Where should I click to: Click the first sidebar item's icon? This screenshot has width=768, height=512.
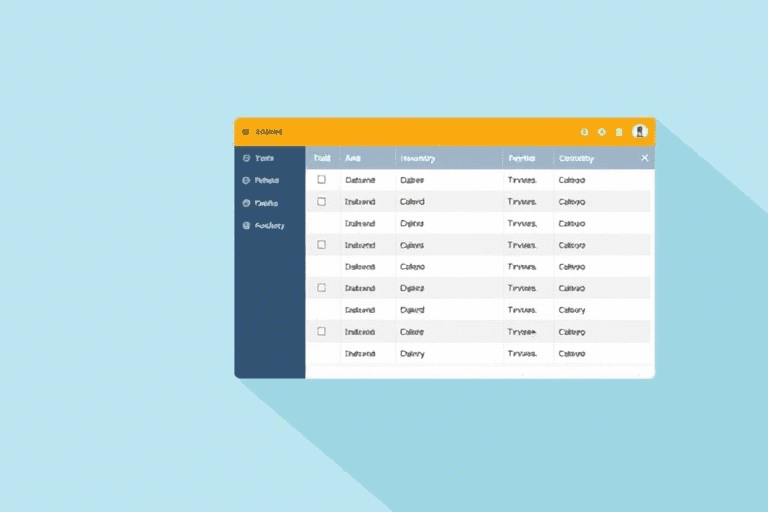point(246,158)
